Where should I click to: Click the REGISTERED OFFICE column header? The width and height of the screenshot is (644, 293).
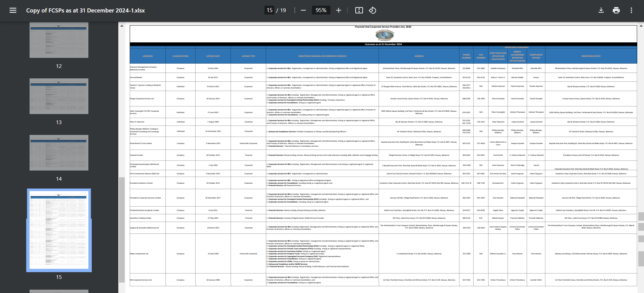591,56
